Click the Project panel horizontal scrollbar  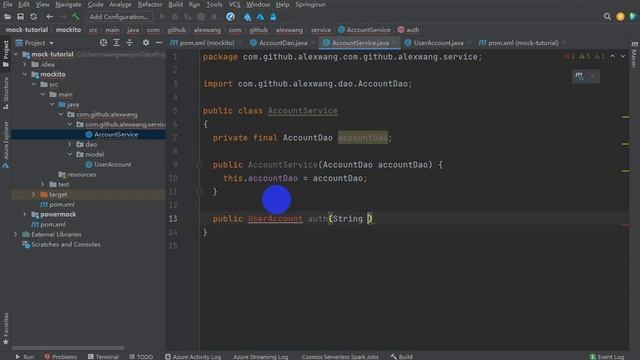point(68,348)
